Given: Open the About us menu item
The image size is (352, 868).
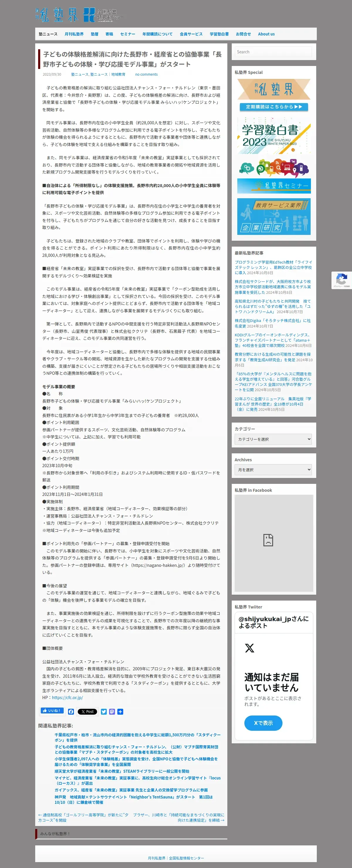Looking at the screenshot, I should pyautogui.click(x=266, y=34).
